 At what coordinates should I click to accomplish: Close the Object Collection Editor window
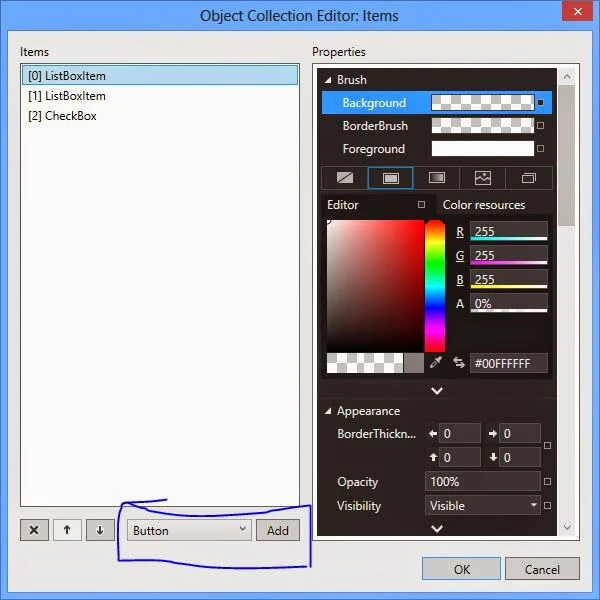(x=577, y=11)
